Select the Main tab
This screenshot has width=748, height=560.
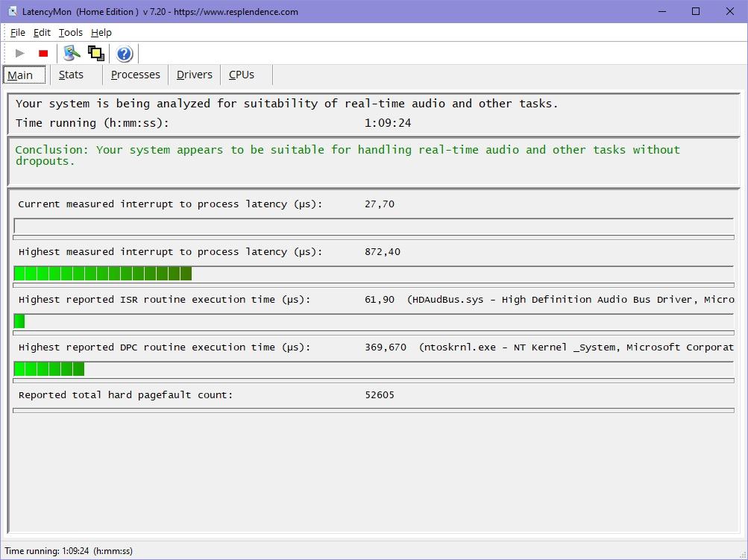(x=25, y=75)
